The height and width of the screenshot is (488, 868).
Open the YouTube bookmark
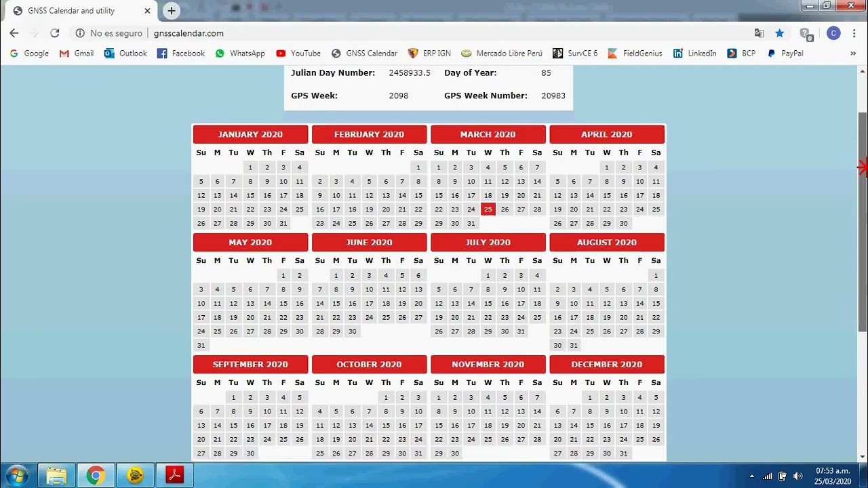298,53
